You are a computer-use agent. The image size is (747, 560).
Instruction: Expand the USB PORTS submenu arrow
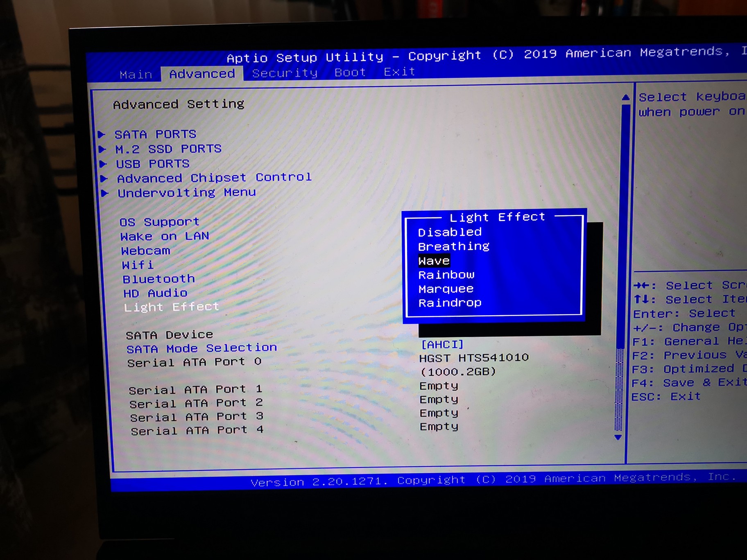pyautogui.click(x=103, y=164)
